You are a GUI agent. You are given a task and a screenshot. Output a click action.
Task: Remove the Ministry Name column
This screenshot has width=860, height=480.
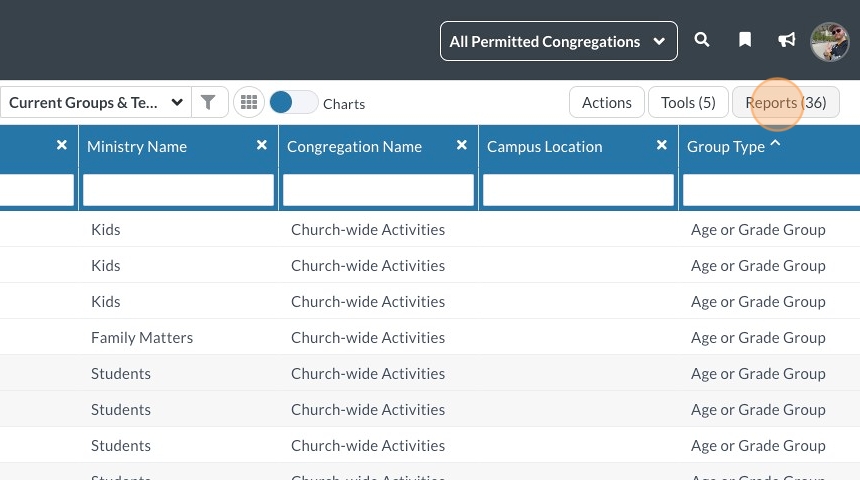pyautogui.click(x=262, y=145)
